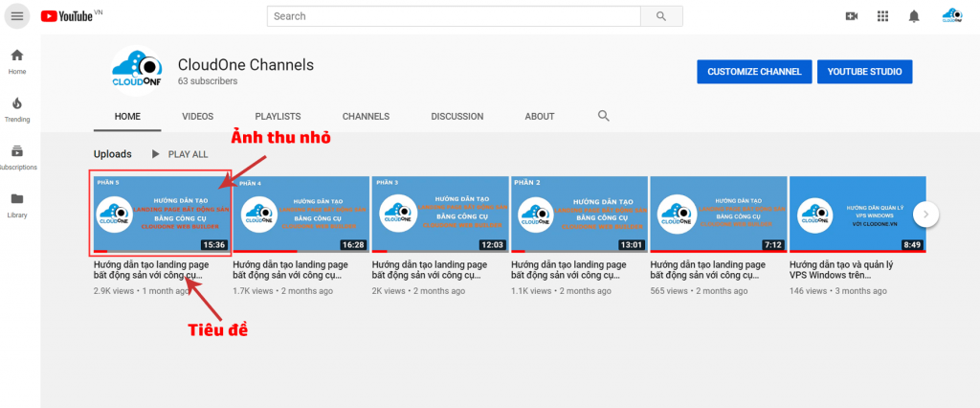Open the create video camera icon

click(851, 16)
